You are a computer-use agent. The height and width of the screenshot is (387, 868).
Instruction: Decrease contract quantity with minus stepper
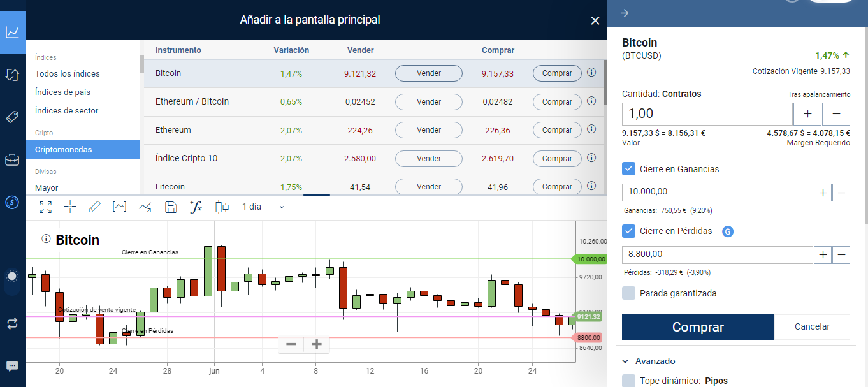click(x=836, y=114)
